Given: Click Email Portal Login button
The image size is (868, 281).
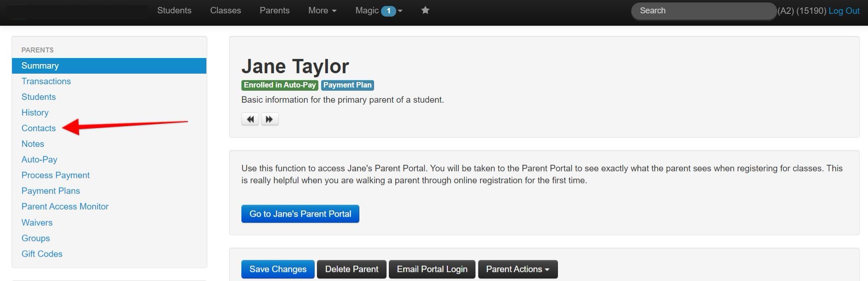Looking at the screenshot, I should coord(432,269).
